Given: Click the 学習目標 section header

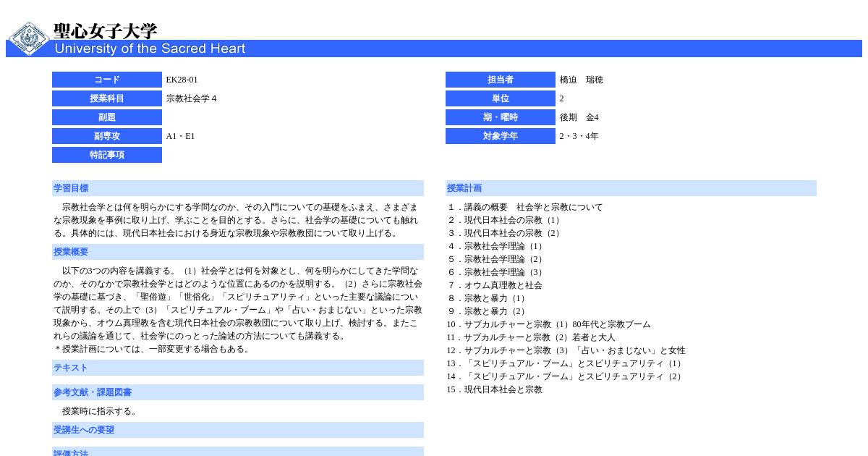Looking at the screenshot, I should tap(238, 188).
